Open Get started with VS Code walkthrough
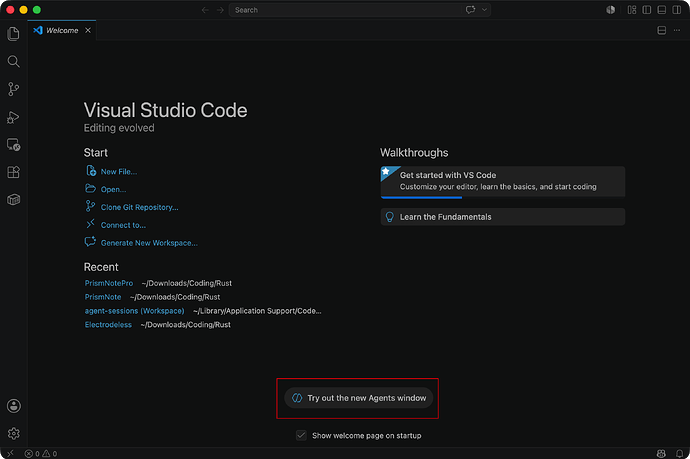Viewport: 690px width, 459px height. (x=503, y=181)
